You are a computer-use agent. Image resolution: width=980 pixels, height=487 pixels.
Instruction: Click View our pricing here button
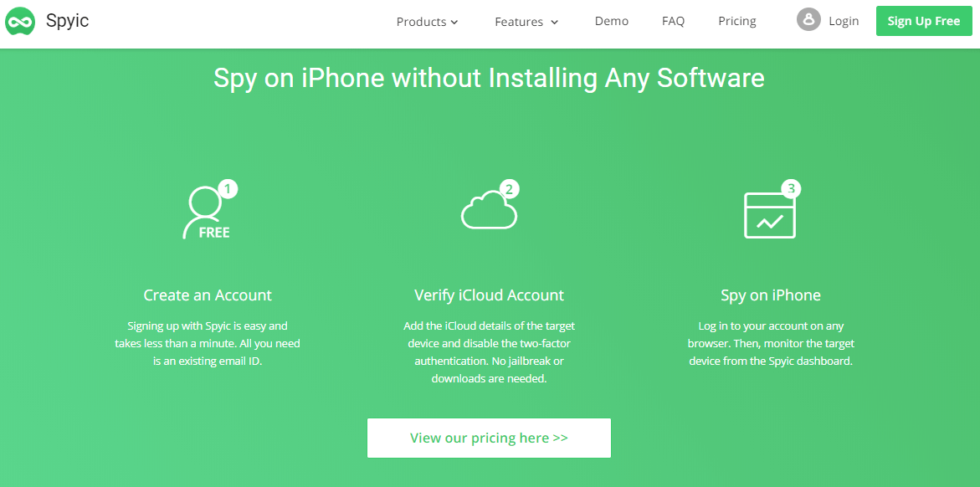(x=489, y=438)
